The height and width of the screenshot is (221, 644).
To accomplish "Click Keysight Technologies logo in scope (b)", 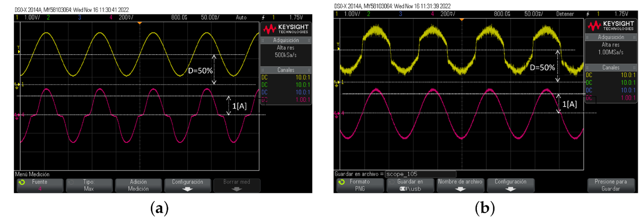I will [610, 26].
